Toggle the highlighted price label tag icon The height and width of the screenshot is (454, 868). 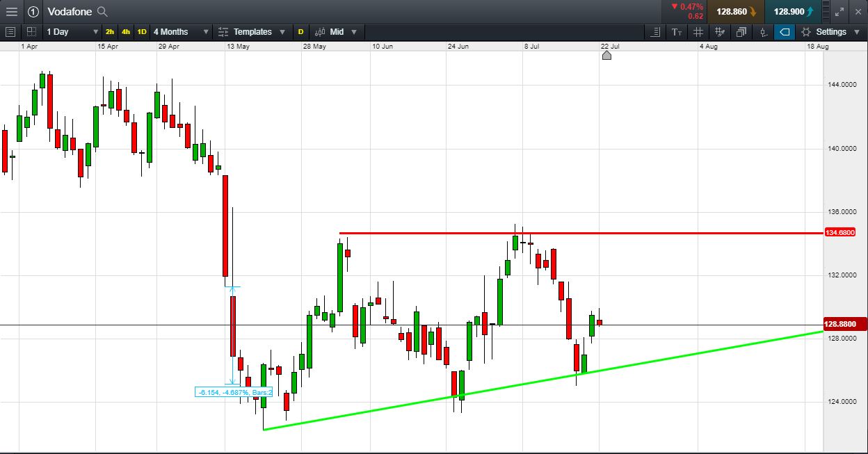(x=785, y=32)
